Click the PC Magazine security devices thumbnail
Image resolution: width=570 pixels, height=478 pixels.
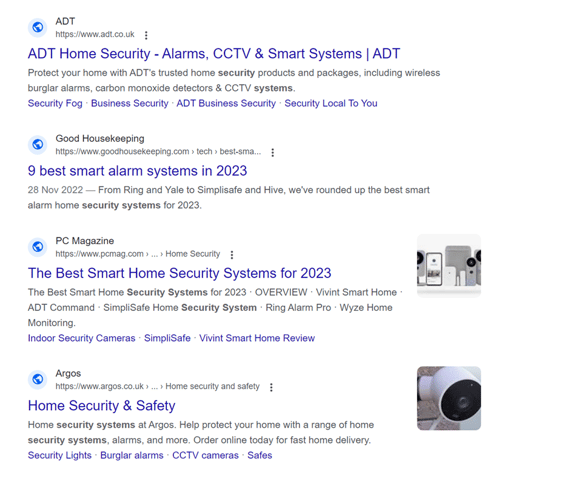click(x=449, y=266)
